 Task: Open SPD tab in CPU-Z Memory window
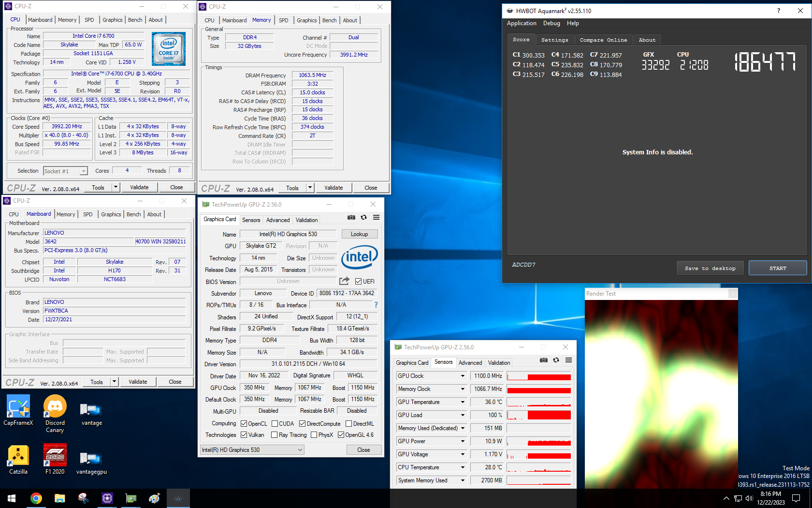tap(284, 20)
